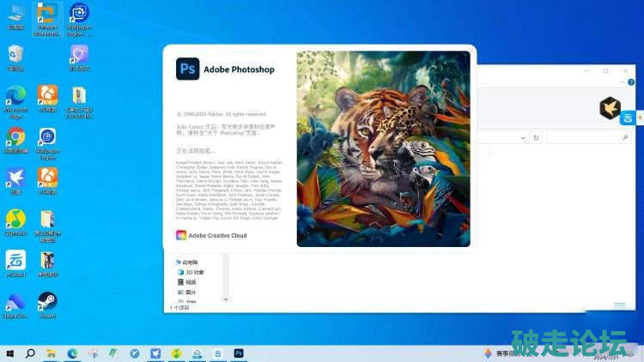Click the orange bird icon in Explorer window
The image size is (644, 362).
click(x=610, y=107)
